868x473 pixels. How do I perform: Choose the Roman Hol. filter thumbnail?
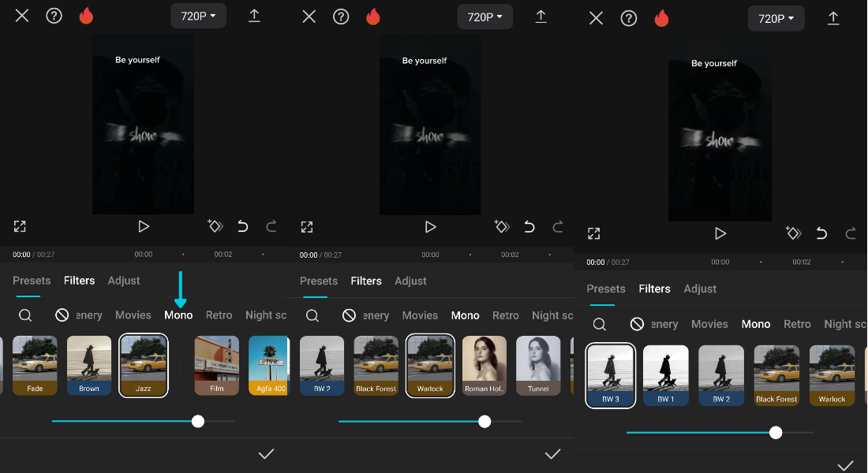pyautogui.click(x=485, y=366)
